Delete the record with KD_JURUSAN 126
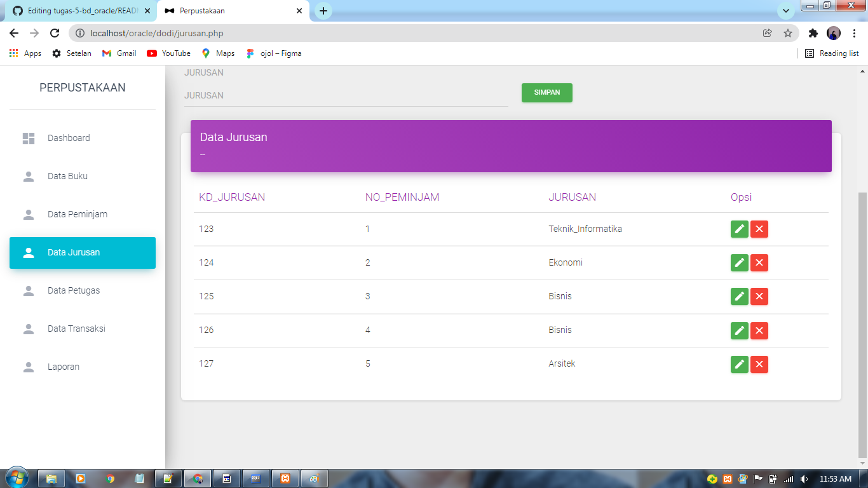This screenshot has height=488, width=868. point(759,330)
